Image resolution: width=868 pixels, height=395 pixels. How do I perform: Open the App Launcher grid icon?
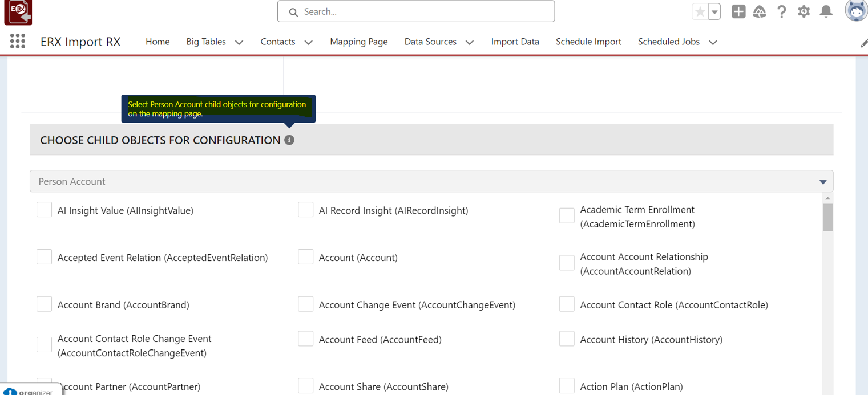tap(18, 41)
